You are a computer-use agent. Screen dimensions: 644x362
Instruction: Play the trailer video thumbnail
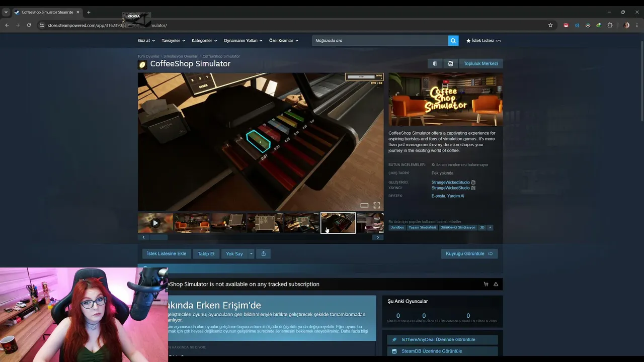coord(155,223)
